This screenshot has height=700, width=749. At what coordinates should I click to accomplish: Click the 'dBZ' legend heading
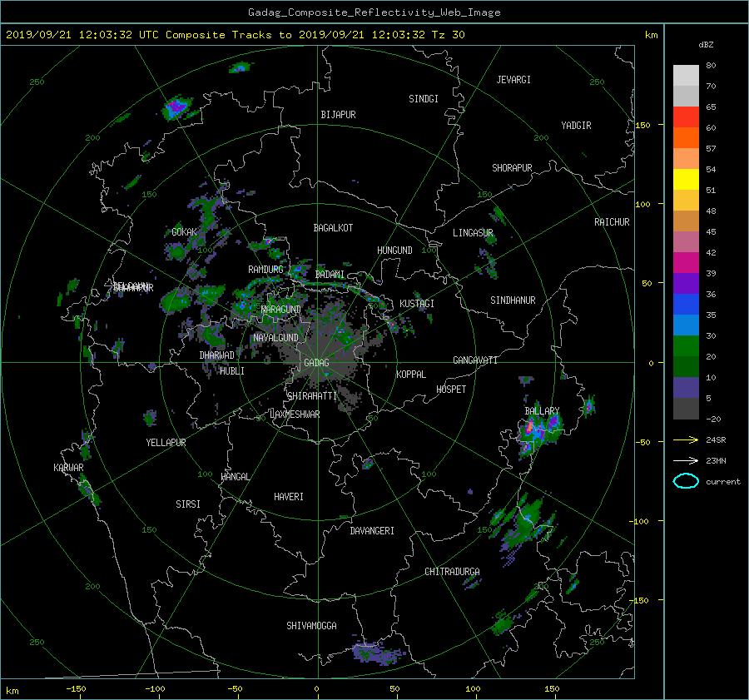706,45
